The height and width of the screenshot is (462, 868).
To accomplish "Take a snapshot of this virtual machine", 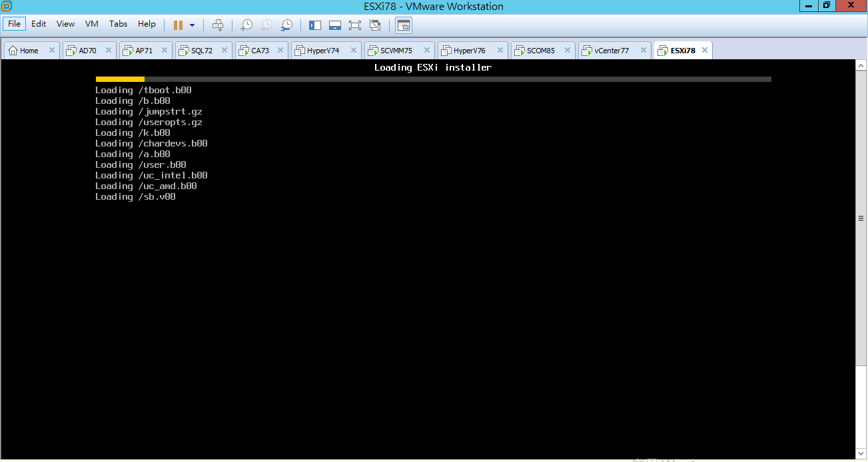I will pos(246,25).
